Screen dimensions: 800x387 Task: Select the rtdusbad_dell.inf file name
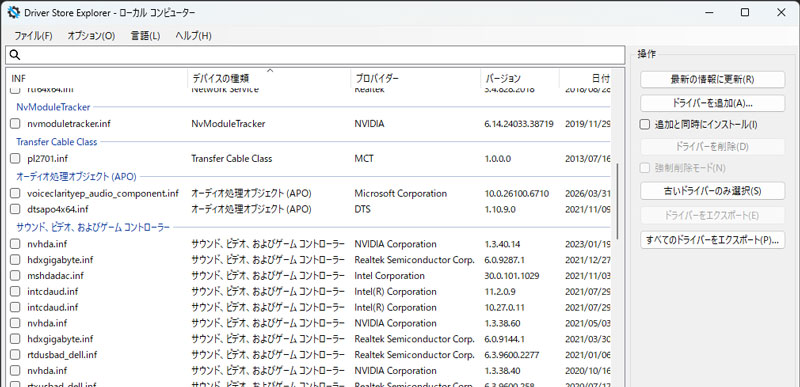point(62,354)
